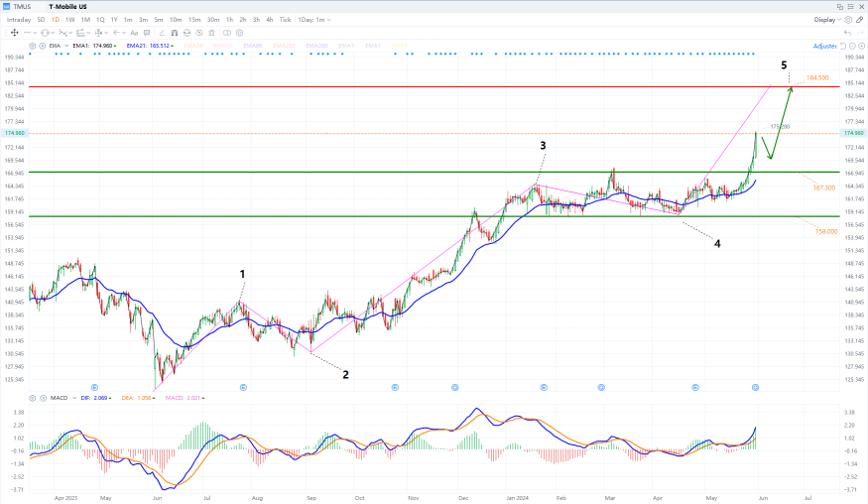Select the 1D timeframe
Viewport: 868px width, 504px height.
tap(56, 20)
